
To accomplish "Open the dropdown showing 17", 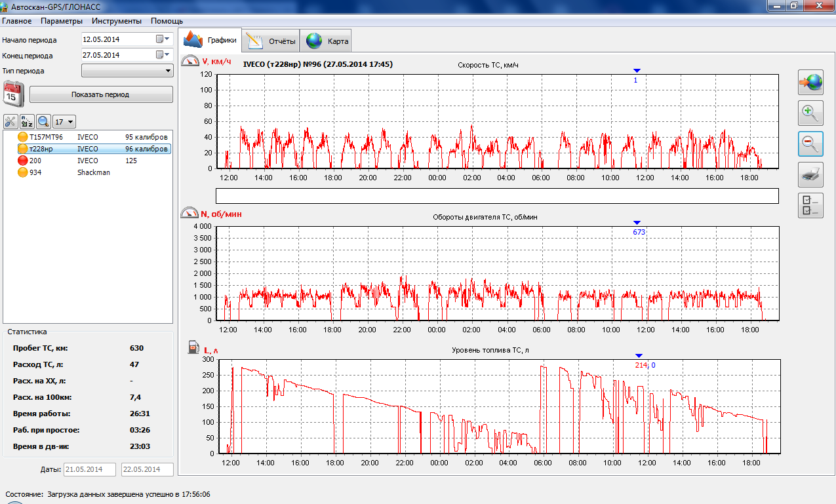I will pyautogui.click(x=65, y=122).
